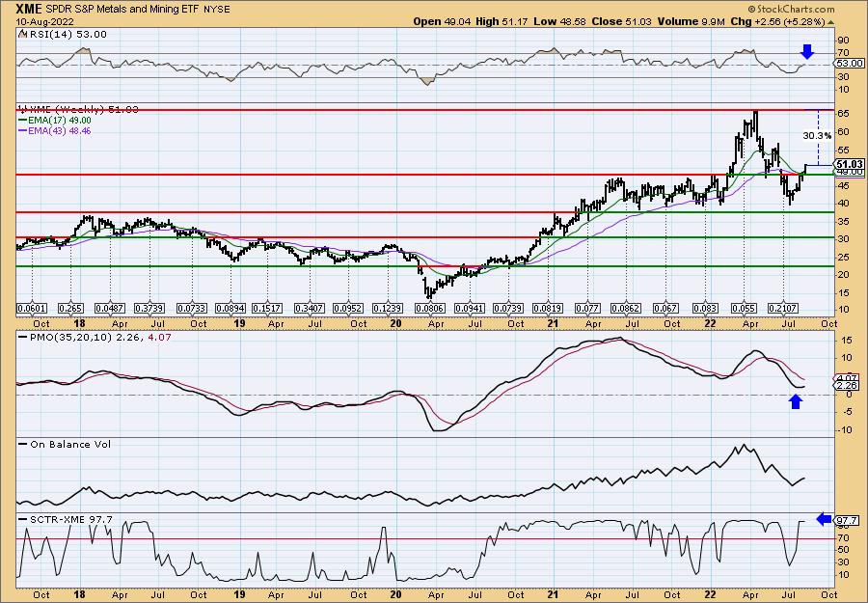Click the 53.00 RSI value tag on the axis

click(851, 64)
